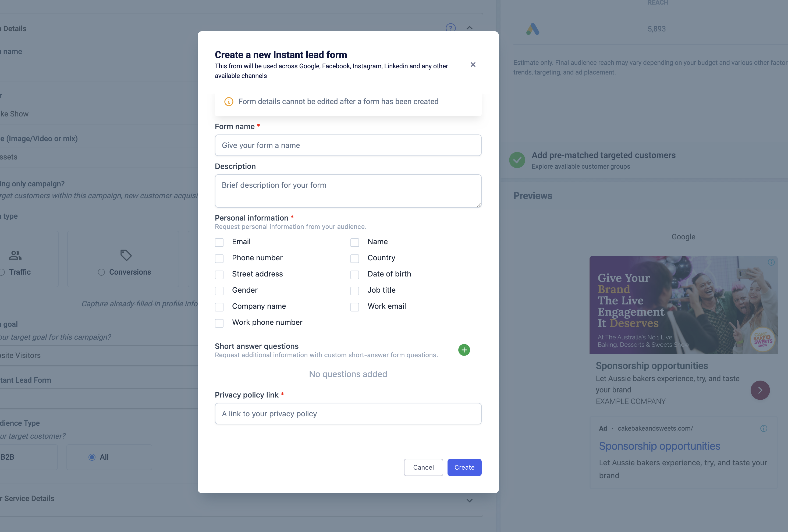Click the orange info warning icon

point(228,101)
